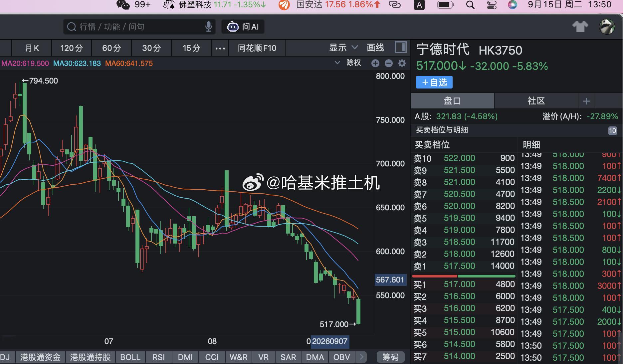Click the battery status icon

(x=445, y=5)
